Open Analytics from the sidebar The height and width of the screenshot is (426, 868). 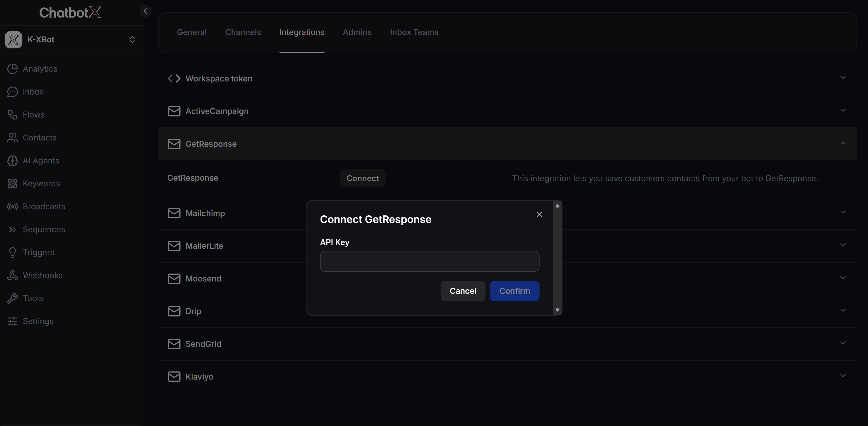tap(40, 69)
